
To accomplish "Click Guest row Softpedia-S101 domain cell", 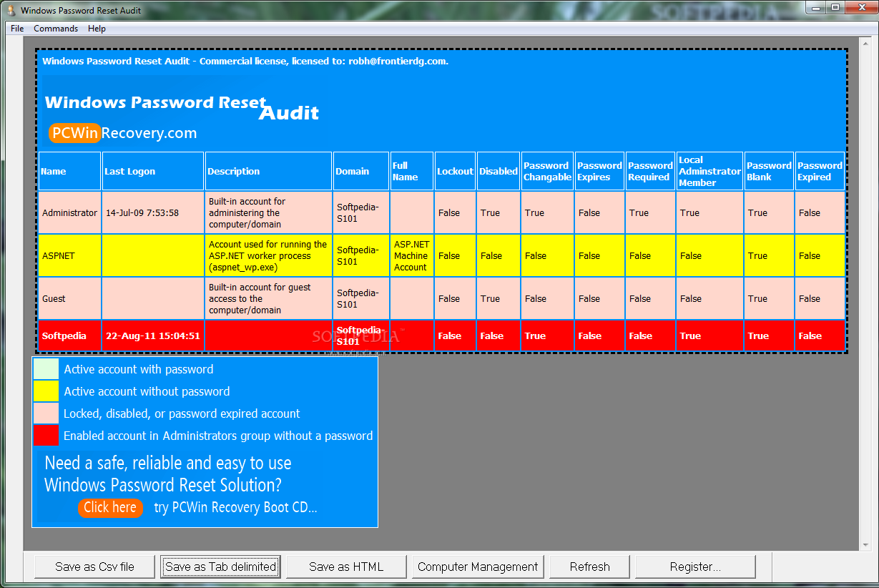I will pyautogui.click(x=361, y=298).
